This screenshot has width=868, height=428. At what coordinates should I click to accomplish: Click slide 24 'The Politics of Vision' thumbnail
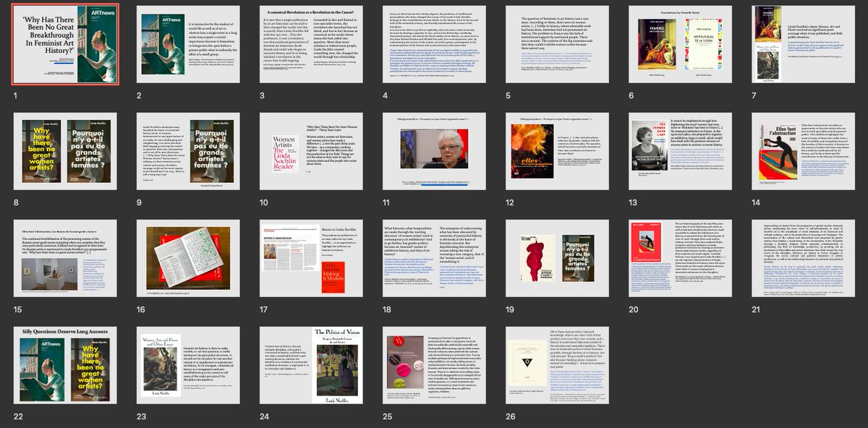coord(311,364)
